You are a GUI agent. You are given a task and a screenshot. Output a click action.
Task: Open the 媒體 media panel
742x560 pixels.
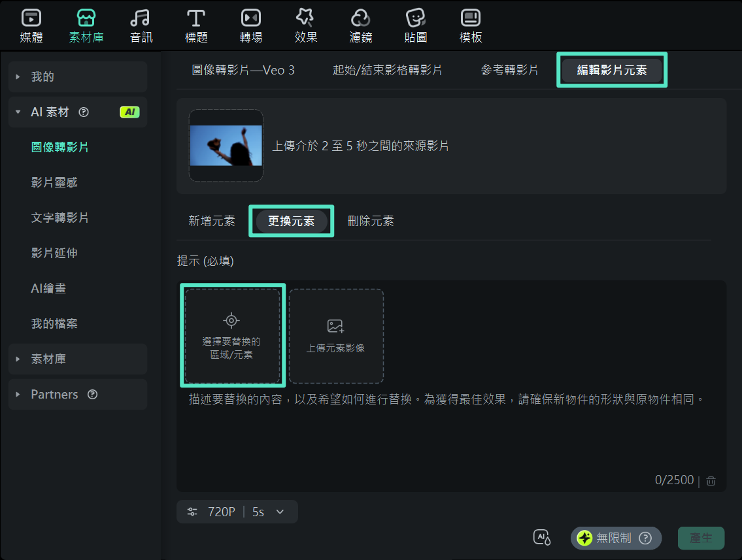[x=30, y=25]
